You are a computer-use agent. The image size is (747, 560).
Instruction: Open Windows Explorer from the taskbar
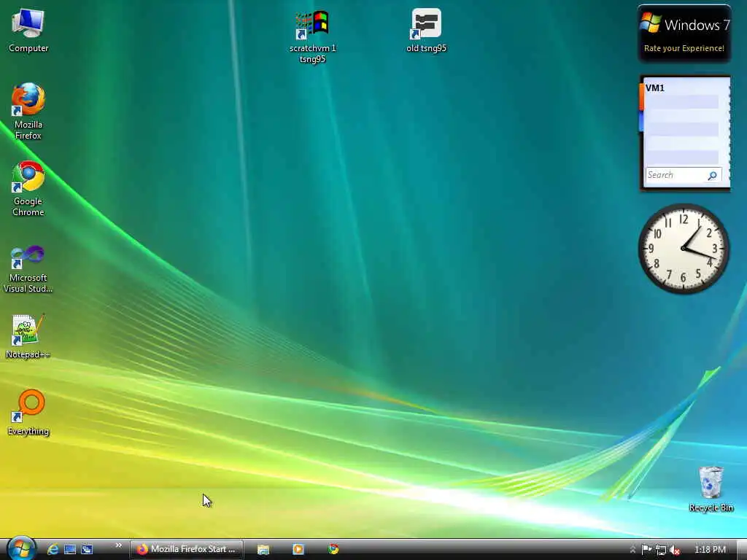click(263, 550)
